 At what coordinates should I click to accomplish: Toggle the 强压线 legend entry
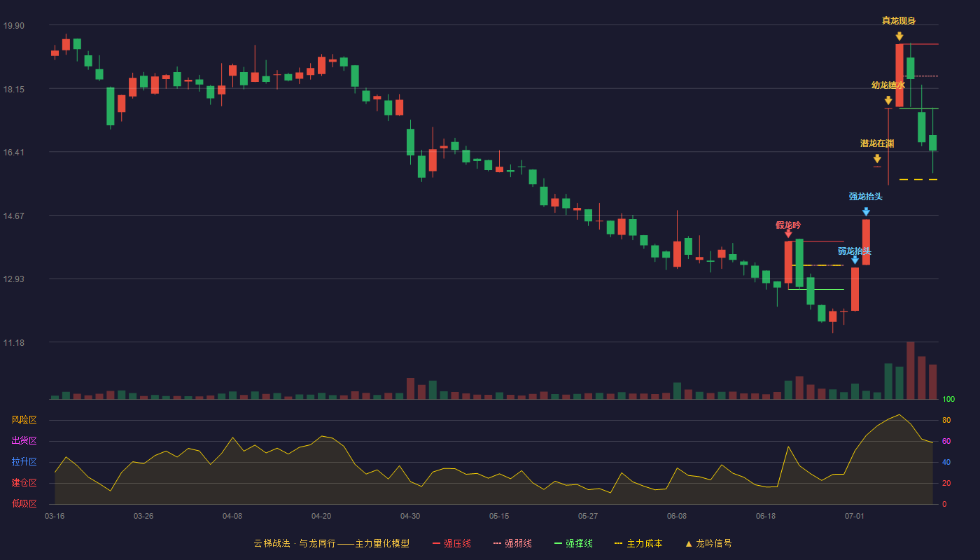coord(451,543)
